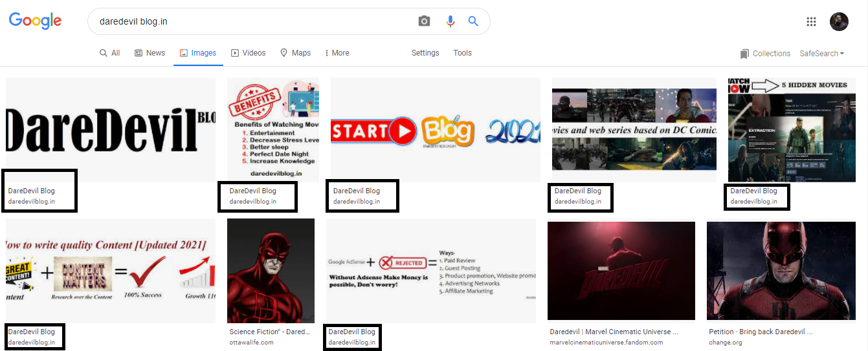This screenshot has height=351, width=868.
Task: Open the ottawalife.com source link
Action: 251,343
